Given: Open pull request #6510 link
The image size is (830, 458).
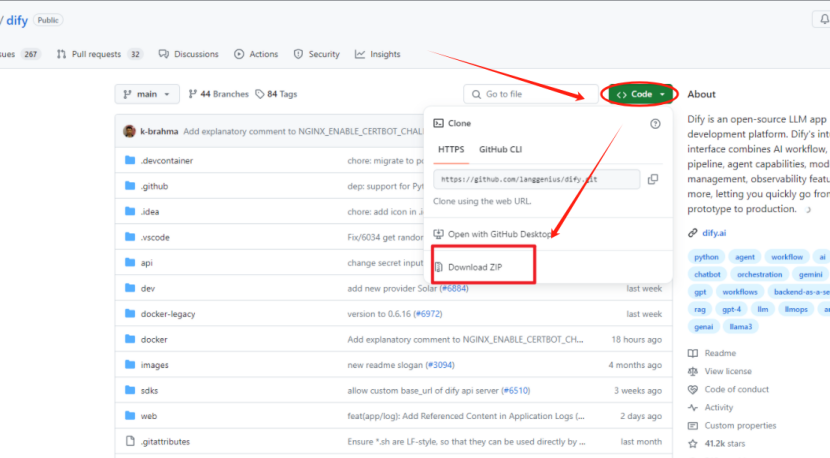Looking at the screenshot, I should (516, 390).
